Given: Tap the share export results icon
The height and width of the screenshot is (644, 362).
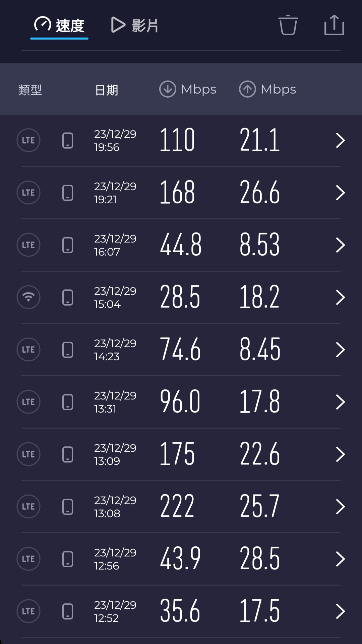Looking at the screenshot, I should coord(334,25).
